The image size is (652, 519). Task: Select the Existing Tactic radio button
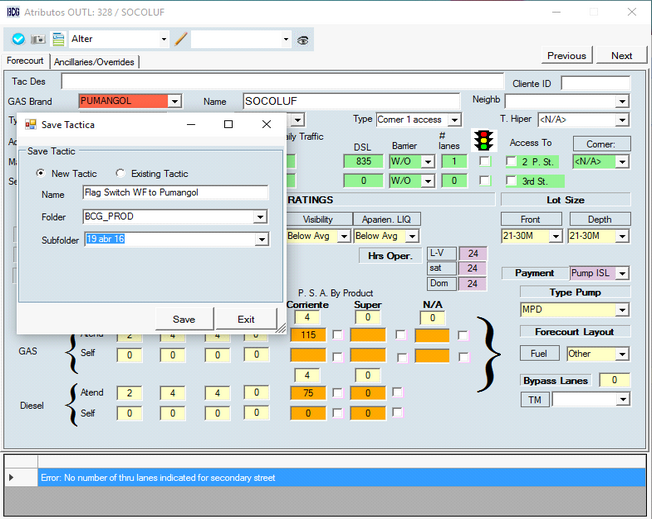pos(120,173)
